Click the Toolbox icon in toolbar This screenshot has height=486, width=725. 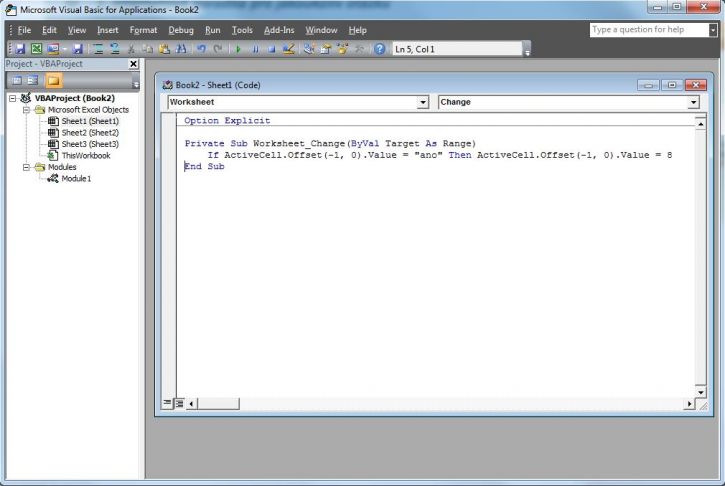tap(359, 49)
